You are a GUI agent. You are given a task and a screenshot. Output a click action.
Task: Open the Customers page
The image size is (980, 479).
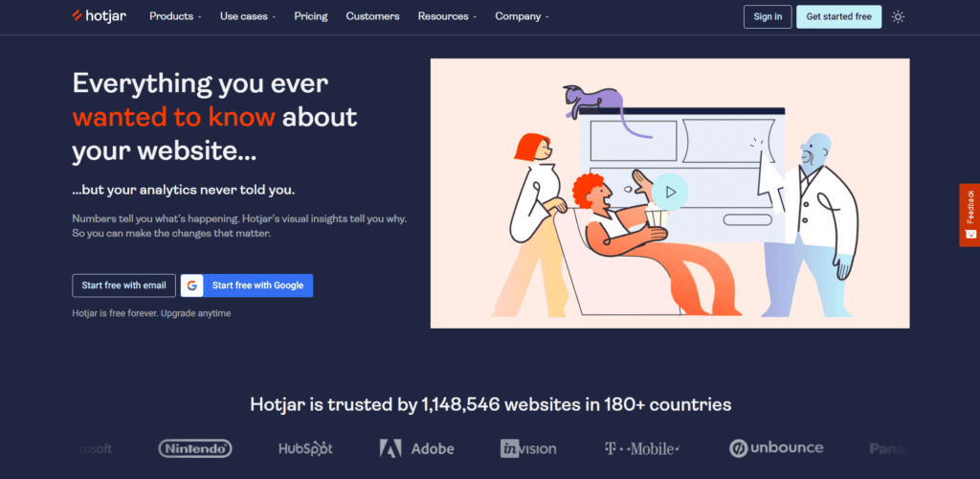[x=372, y=17]
